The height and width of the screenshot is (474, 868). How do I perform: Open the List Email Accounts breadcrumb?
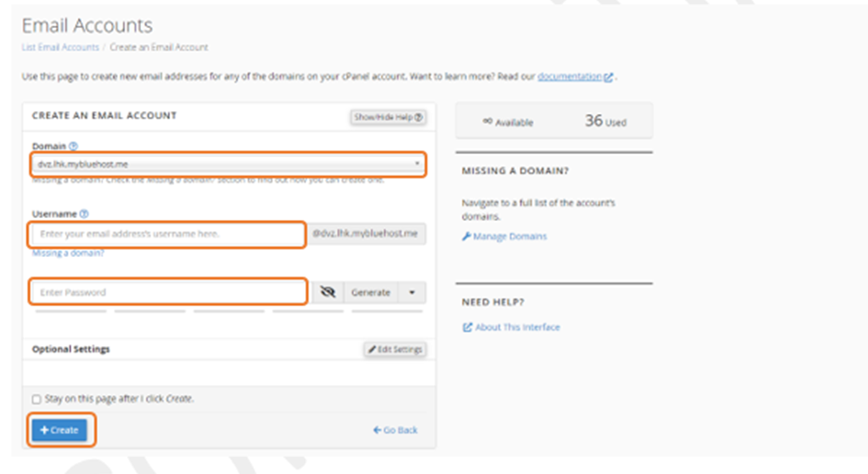[x=60, y=47]
